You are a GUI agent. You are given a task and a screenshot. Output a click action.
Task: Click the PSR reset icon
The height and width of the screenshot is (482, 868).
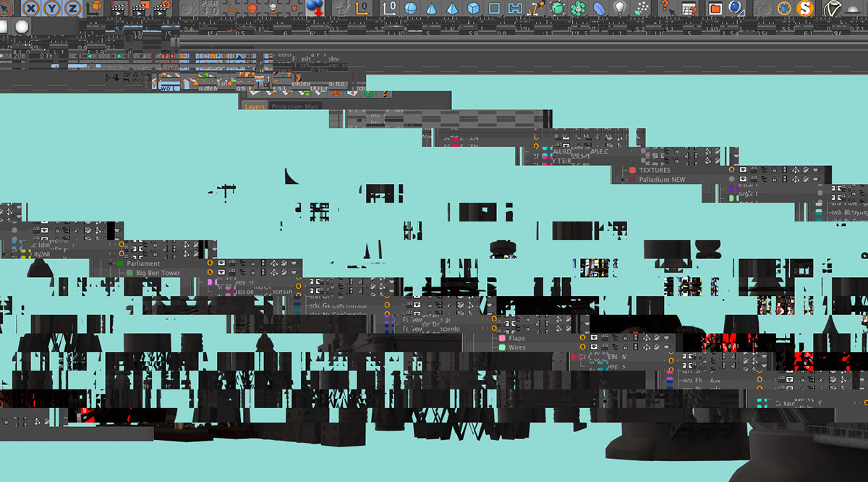pos(211,8)
